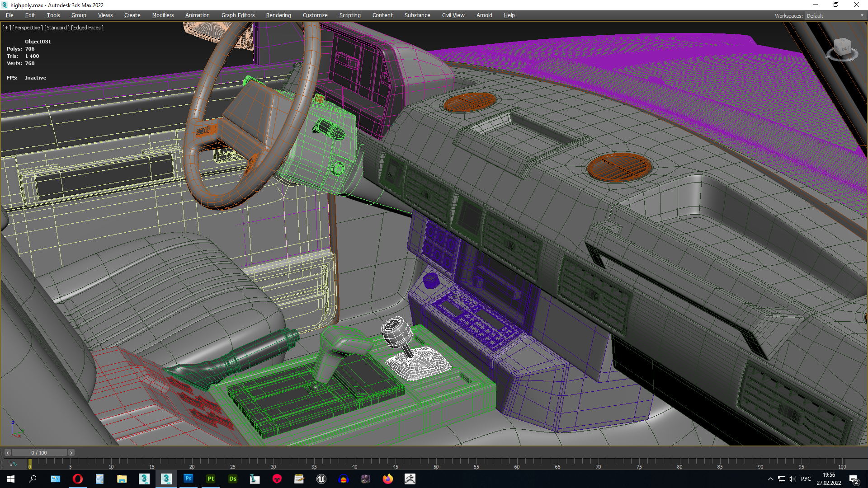Open the Opera browser from the taskbar
This screenshot has height=488, width=868.
78,479
